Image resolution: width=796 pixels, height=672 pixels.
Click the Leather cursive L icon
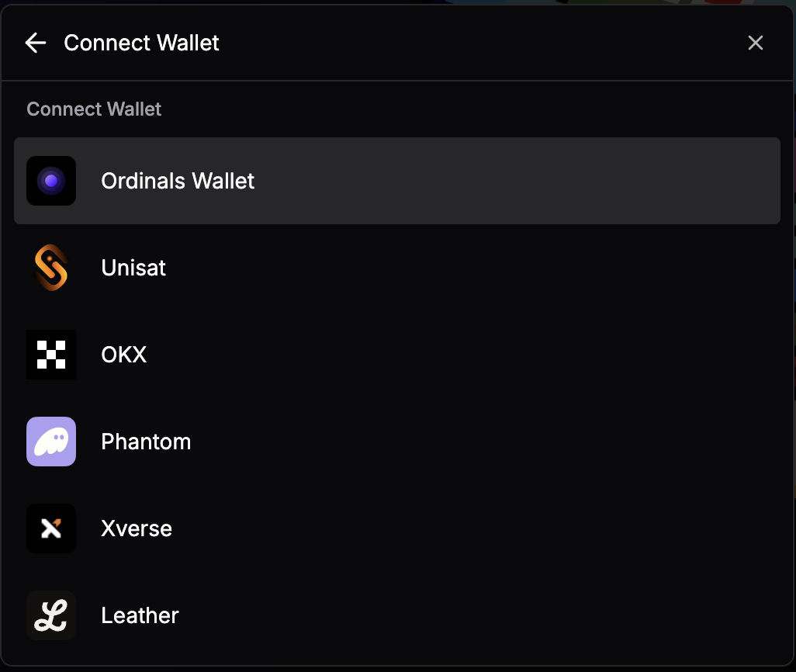pyautogui.click(x=51, y=615)
